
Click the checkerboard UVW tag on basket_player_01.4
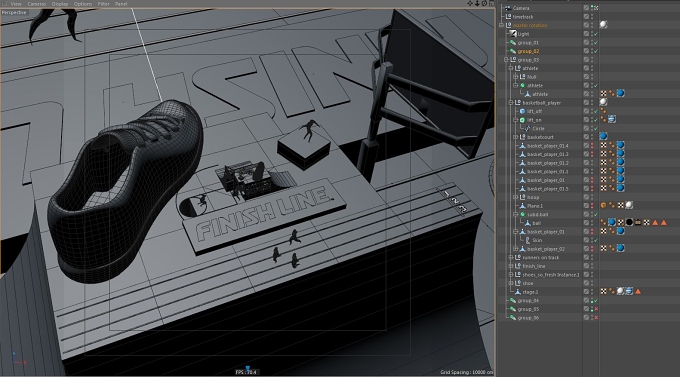tap(603, 145)
